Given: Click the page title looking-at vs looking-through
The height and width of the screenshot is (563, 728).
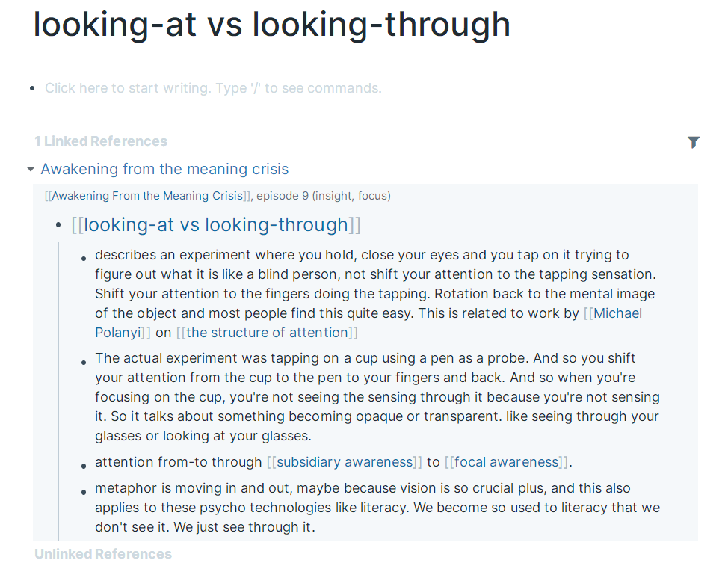Looking at the screenshot, I should [272, 24].
